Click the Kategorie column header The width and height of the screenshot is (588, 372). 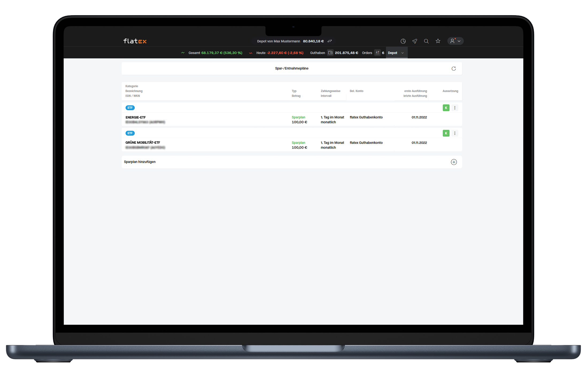coord(132,86)
